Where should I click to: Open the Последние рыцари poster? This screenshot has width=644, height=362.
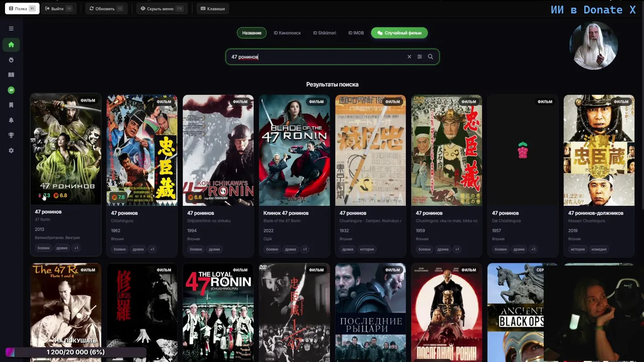pyautogui.click(x=370, y=313)
